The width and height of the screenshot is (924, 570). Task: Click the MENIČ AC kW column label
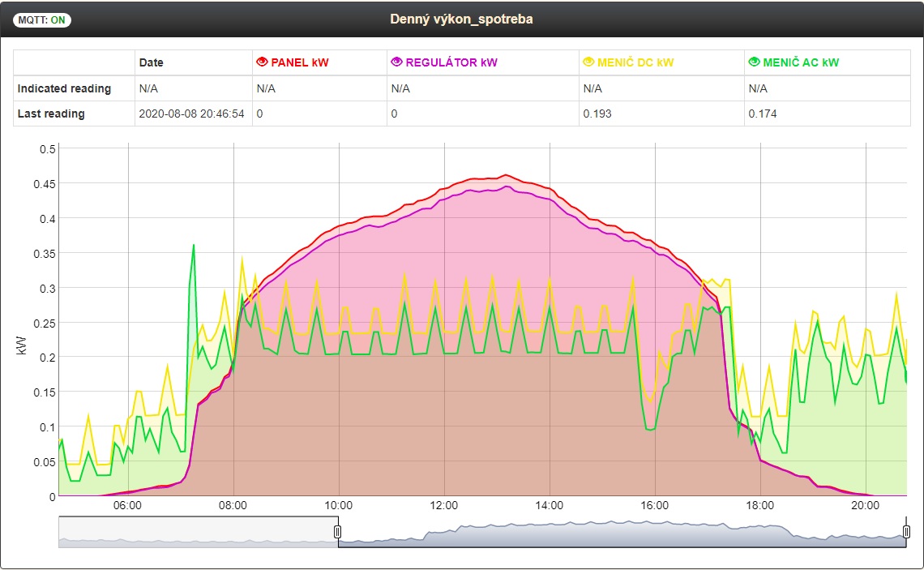point(801,62)
